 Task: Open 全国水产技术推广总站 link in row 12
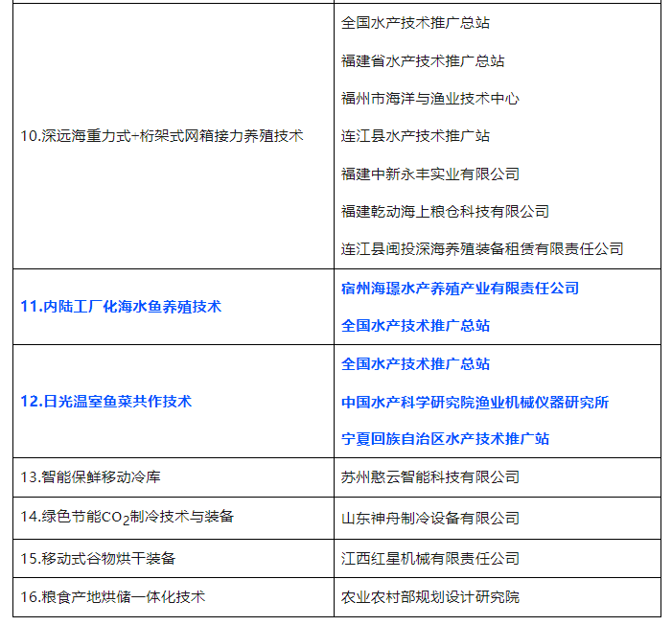tap(415, 364)
